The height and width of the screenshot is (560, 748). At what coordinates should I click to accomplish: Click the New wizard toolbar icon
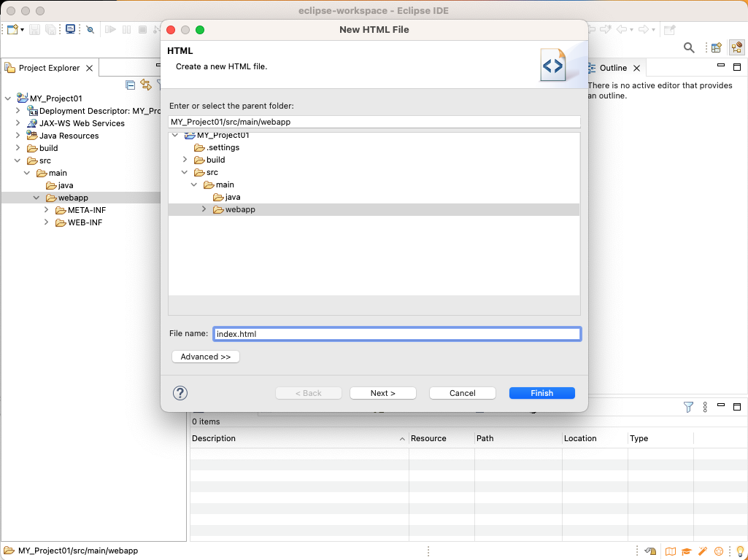pyautogui.click(x=12, y=30)
